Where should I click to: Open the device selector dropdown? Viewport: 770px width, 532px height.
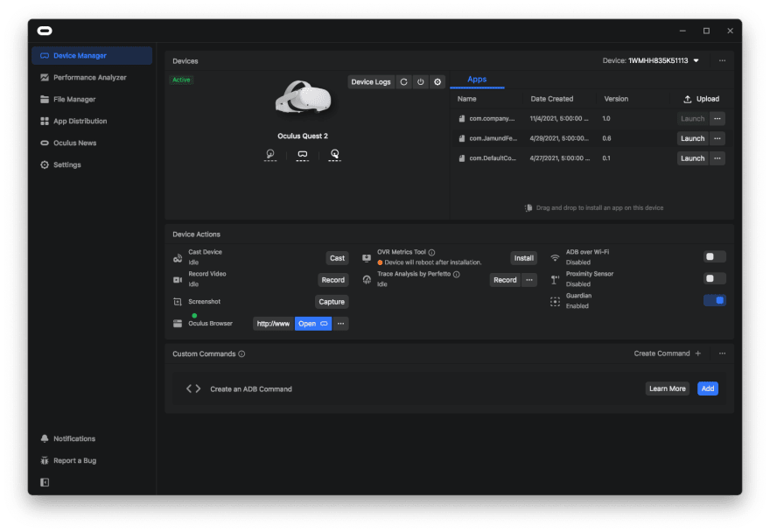[x=651, y=60]
